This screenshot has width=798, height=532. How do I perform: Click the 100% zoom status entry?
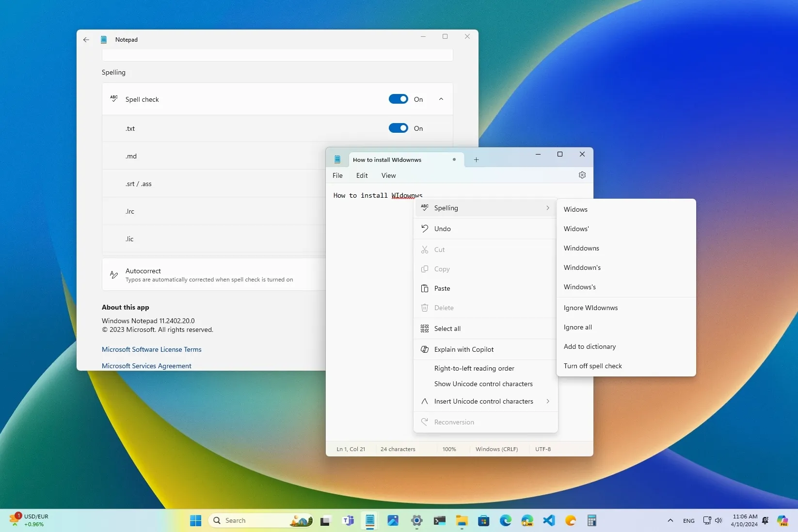[x=449, y=449]
